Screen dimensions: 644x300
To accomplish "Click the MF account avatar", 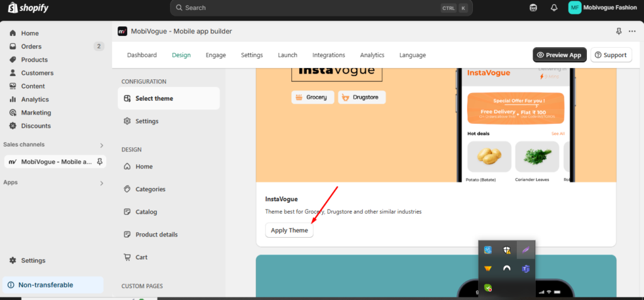I will point(575,8).
